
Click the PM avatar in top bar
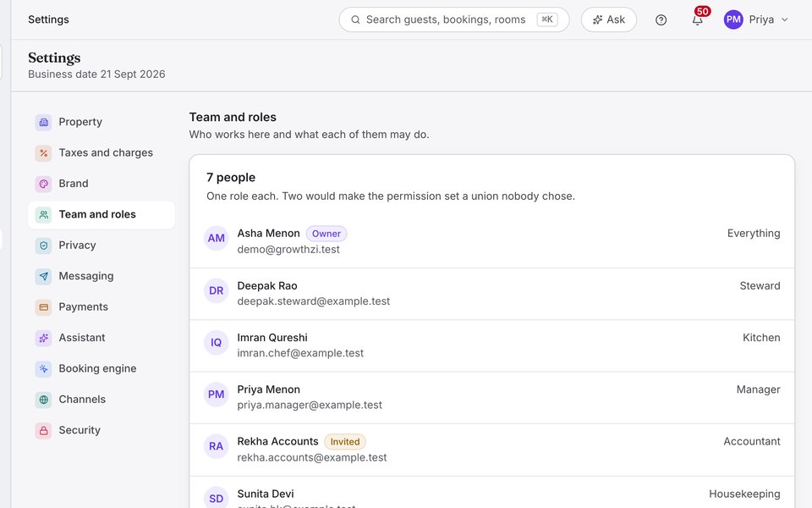click(x=733, y=19)
